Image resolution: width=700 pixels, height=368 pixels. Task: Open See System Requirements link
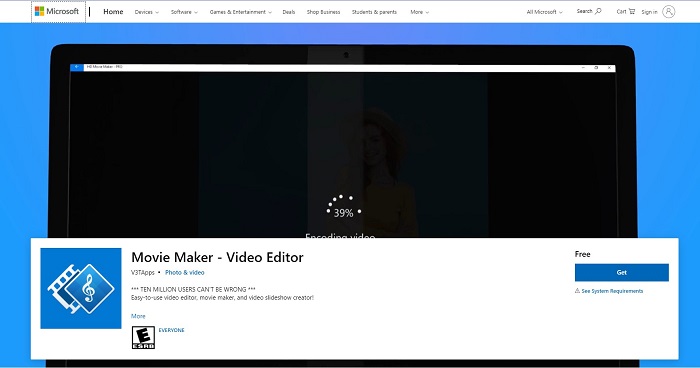coord(612,291)
